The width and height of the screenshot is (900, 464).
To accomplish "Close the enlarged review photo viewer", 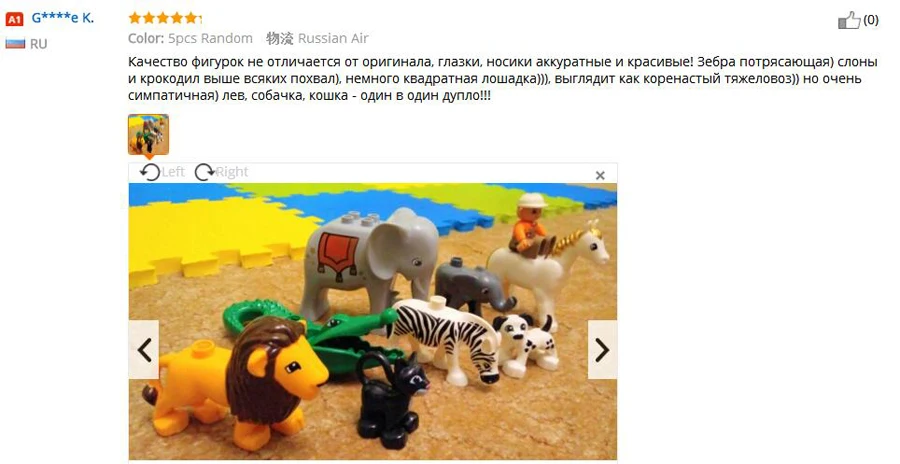I will (x=600, y=176).
